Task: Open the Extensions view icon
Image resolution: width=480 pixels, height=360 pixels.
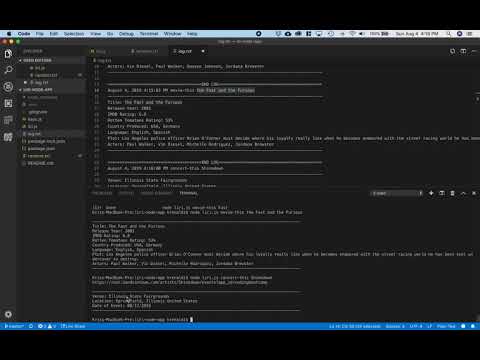Action: tap(8, 103)
